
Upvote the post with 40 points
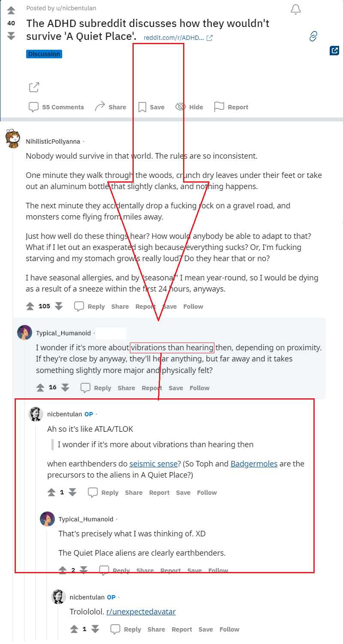(x=11, y=10)
